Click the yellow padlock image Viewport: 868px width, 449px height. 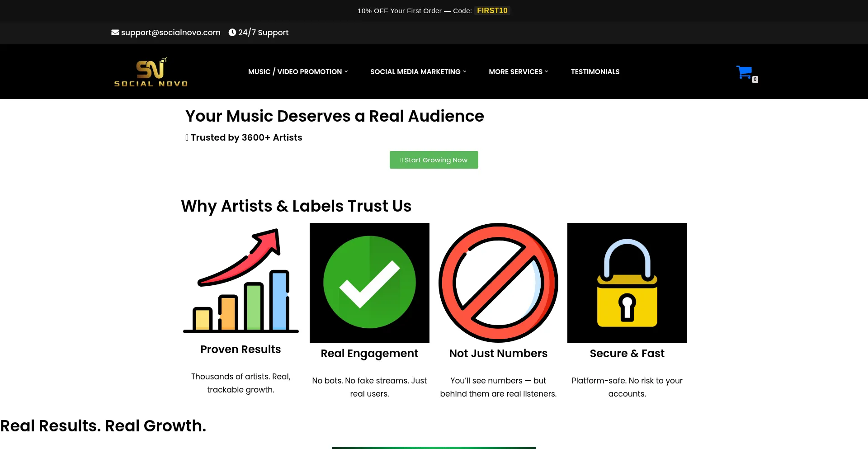[627, 283]
